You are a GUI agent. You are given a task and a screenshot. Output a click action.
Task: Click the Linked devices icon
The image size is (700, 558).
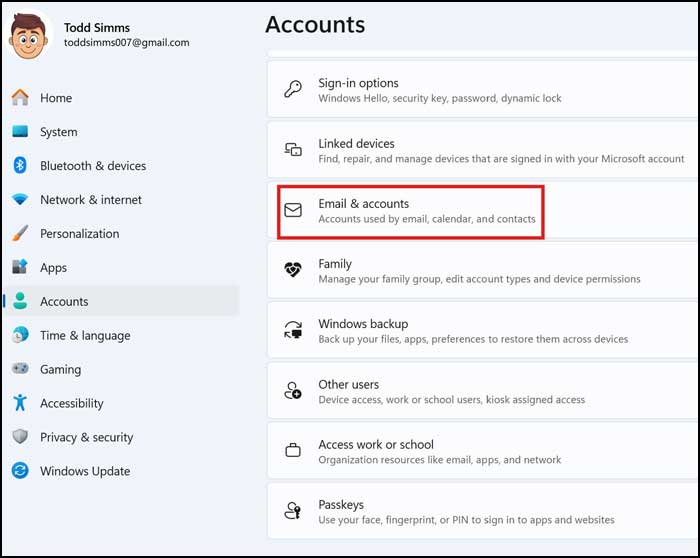tap(293, 150)
